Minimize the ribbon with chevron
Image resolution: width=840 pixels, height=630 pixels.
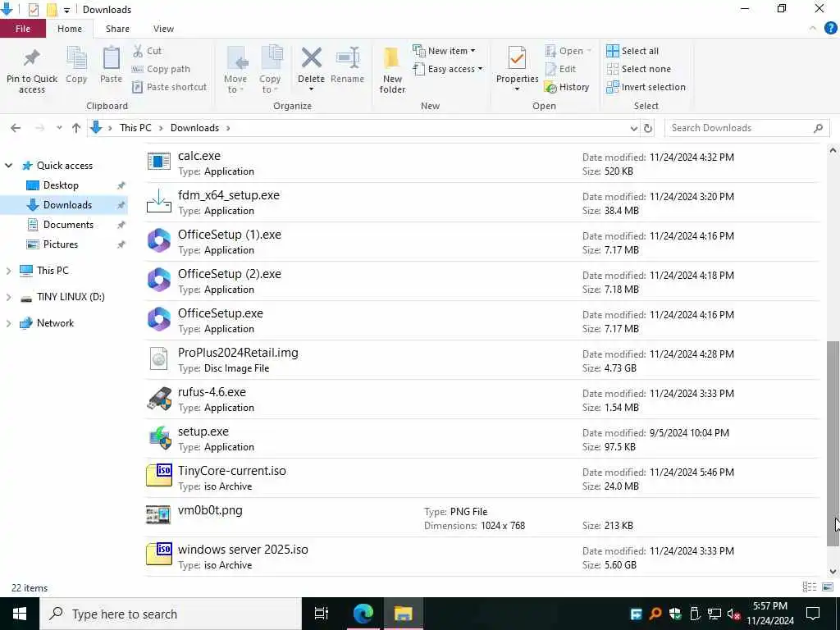(813, 29)
